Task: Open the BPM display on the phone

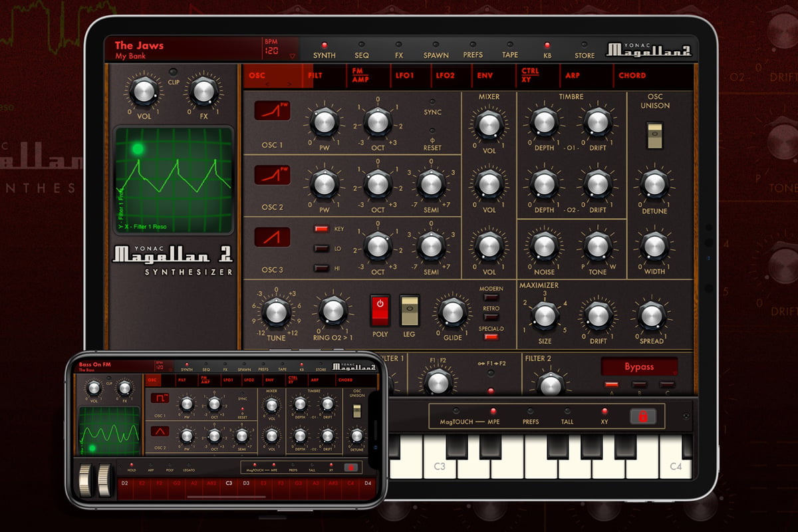Action: pos(160,366)
